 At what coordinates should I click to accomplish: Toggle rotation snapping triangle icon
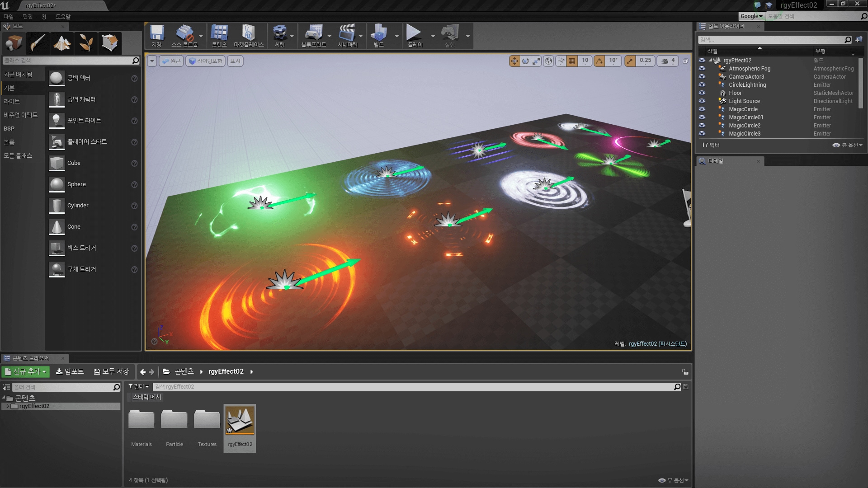point(599,61)
